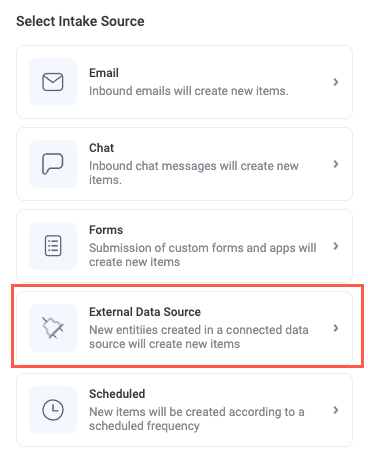368x467 pixels.
Task: Click the Email envelope icon
Action: pos(53,82)
